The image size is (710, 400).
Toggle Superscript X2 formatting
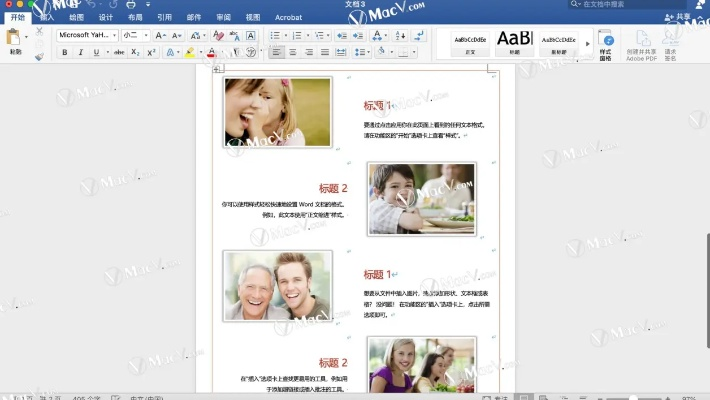coord(151,53)
